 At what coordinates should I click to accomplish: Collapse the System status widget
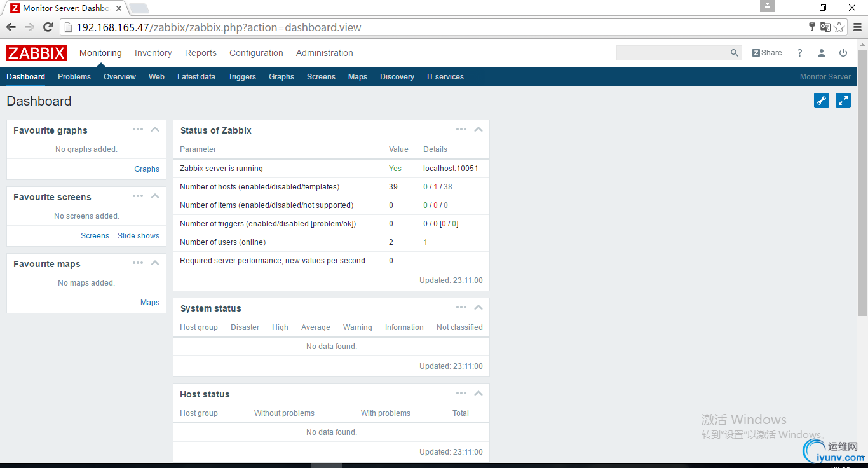(x=478, y=307)
